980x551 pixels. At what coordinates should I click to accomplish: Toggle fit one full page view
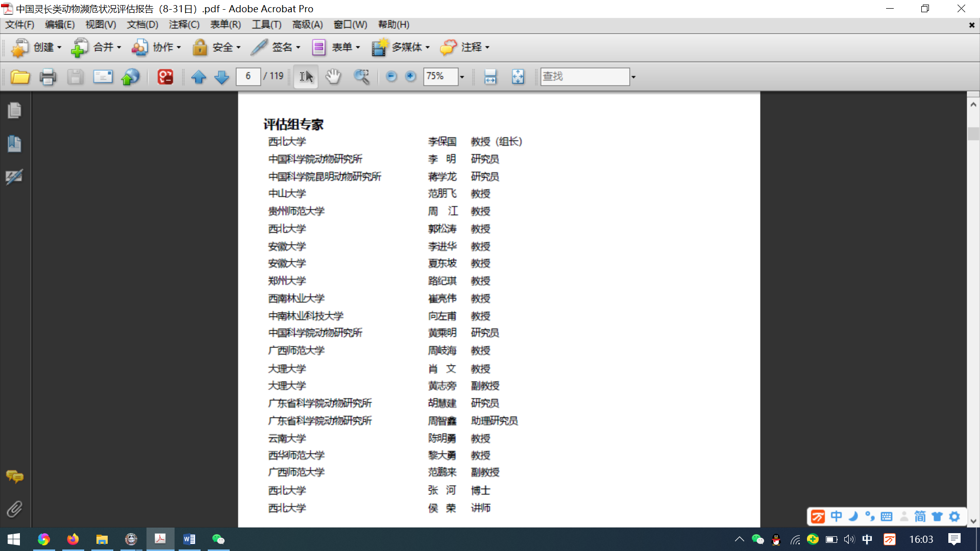(518, 77)
